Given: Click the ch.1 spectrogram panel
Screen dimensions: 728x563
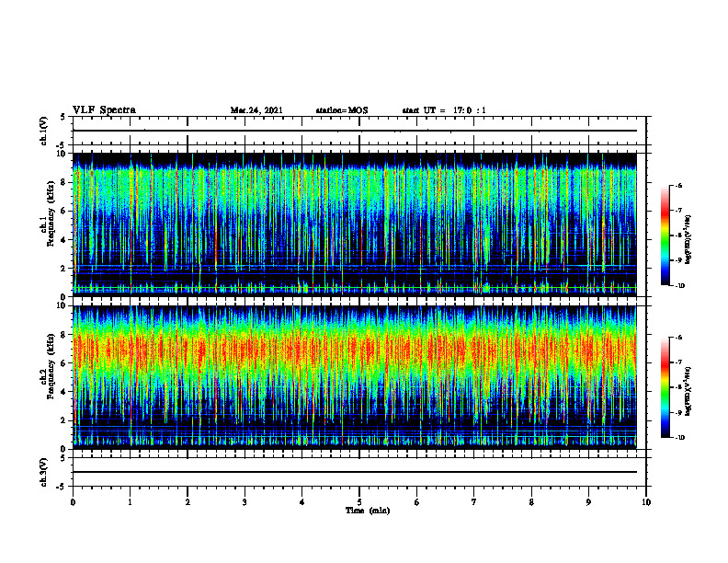Looking at the screenshot, I should [355, 224].
